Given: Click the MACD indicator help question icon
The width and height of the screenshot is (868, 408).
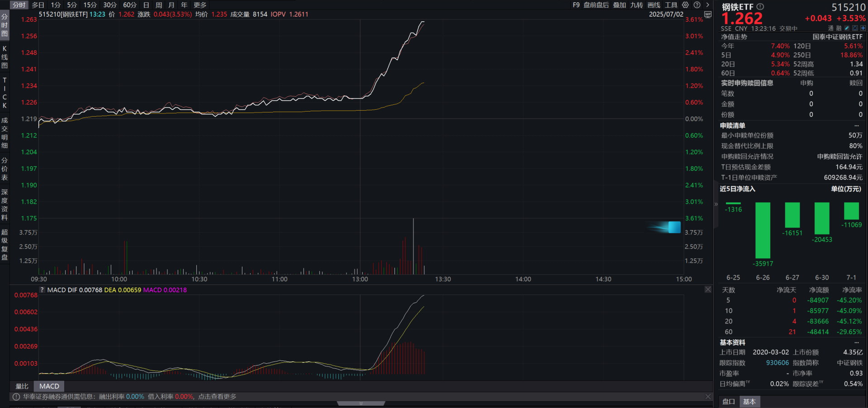Looking at the screenshot, I should pos(42,290).
